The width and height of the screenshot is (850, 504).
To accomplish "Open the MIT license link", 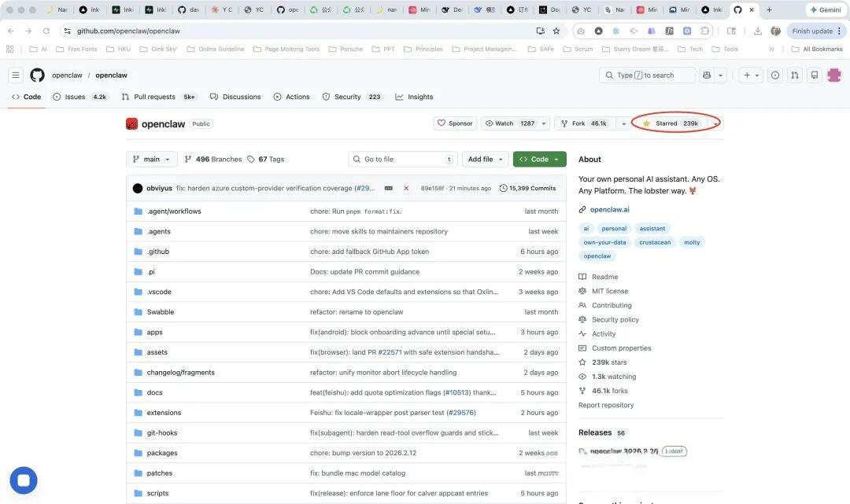I will pyautogui.click(x=610, y=291).
